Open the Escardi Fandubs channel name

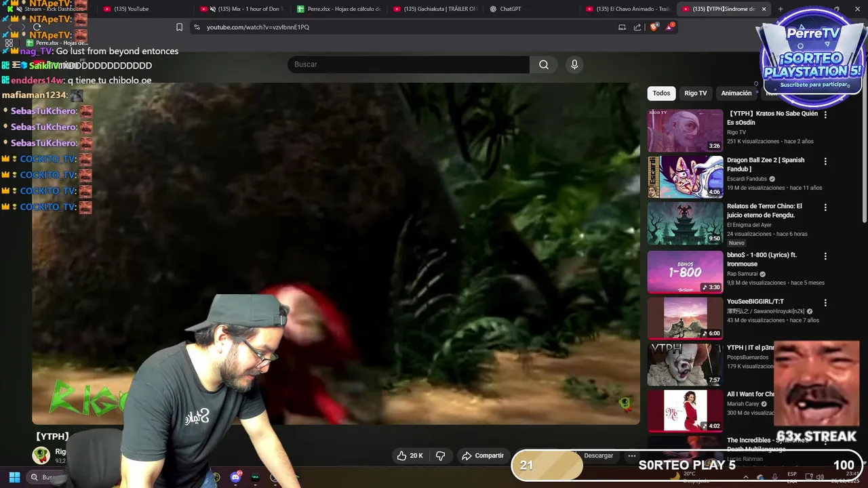747,179
